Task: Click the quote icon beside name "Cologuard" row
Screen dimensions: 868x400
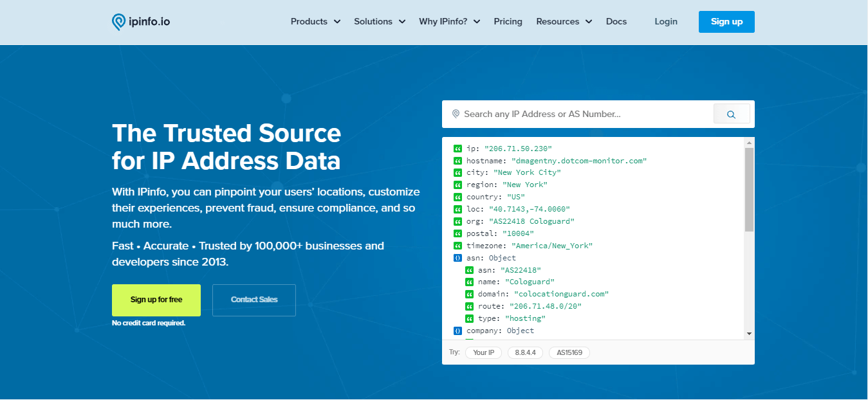Action: 469,282
